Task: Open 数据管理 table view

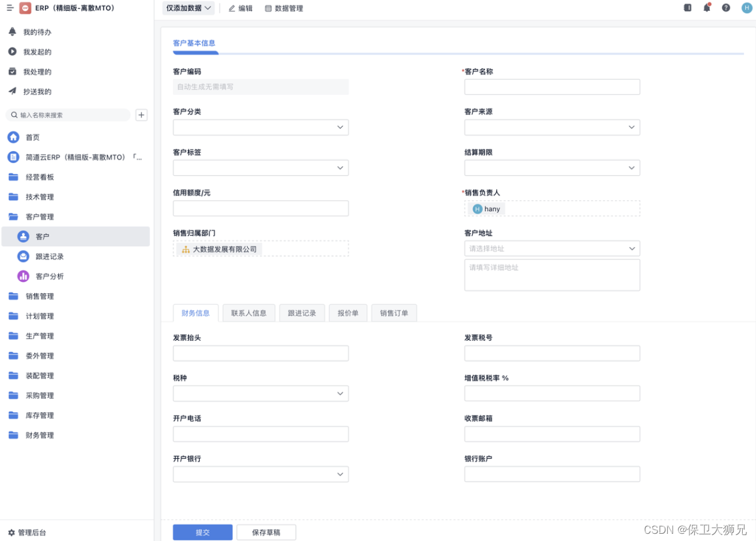Action: click(x=284, y=8)
